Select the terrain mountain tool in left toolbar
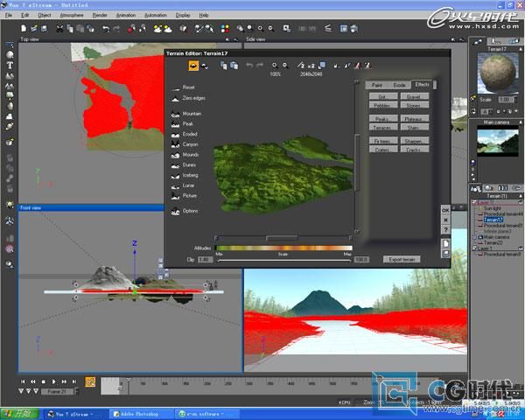 point(10,76)
